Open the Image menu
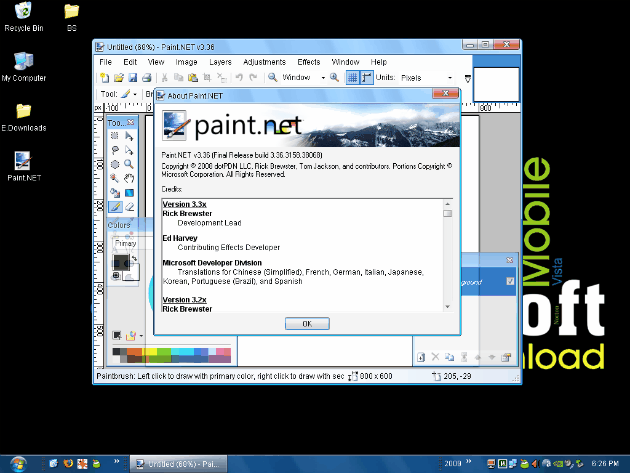Image resolution: width=630 pixels, height=473 pixels. 186,62
